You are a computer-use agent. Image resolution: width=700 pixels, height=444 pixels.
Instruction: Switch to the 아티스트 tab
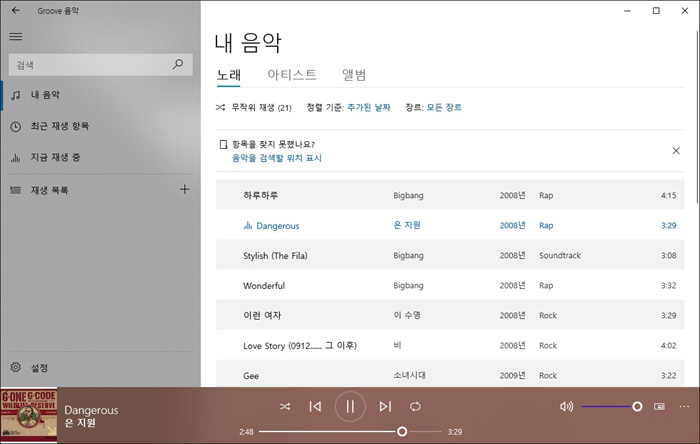tap(292, 75)
